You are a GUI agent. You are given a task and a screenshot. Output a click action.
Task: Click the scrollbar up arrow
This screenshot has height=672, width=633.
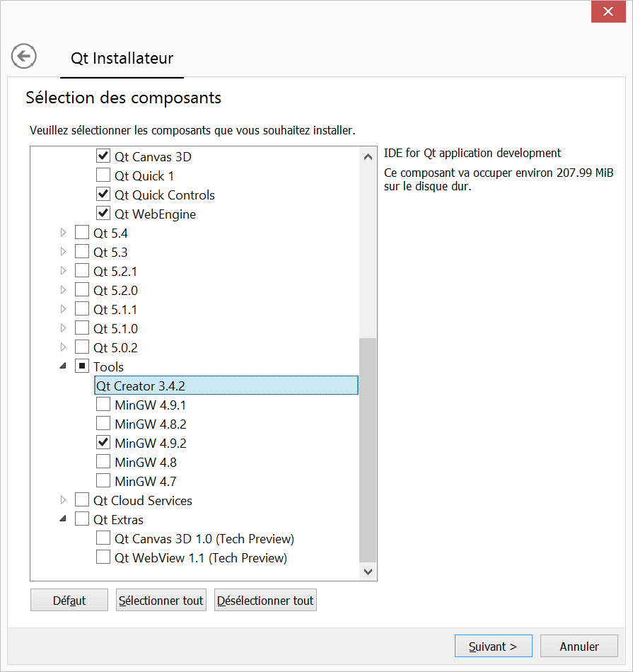[x=368, y=157]
